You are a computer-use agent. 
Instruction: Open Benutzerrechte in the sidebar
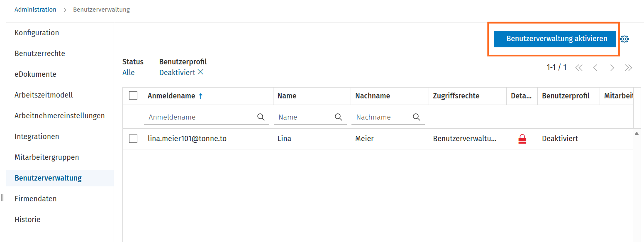40,54
